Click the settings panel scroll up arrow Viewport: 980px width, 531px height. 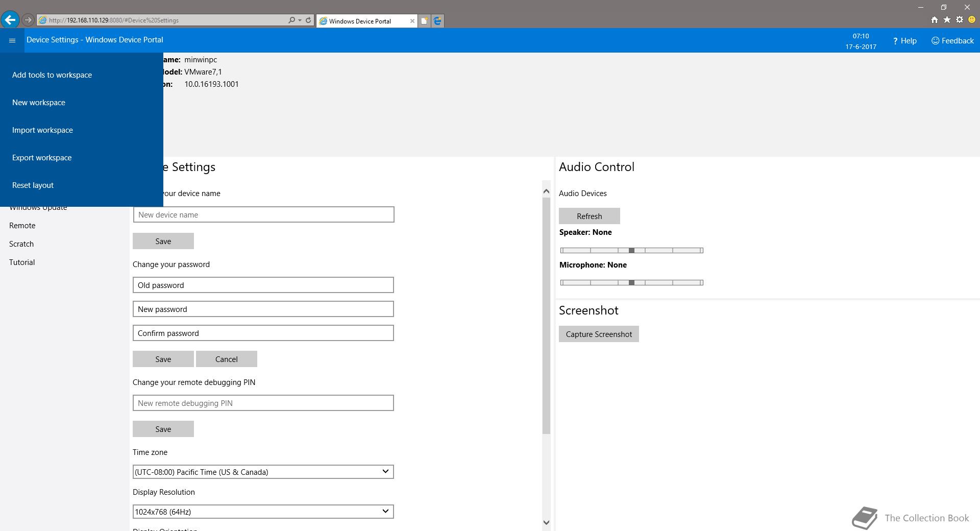(x=546, y=191)
